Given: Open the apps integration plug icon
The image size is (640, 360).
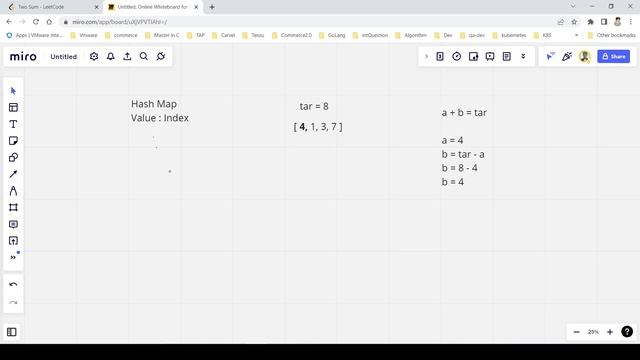Looking at the screenshot, I should pyautogui.click(x=161, y=56).
